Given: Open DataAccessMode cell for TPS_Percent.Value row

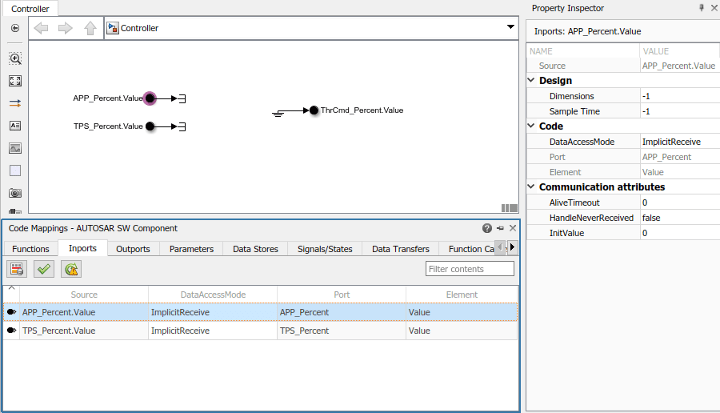Looking at the screenshot, I should coord(213,331).
